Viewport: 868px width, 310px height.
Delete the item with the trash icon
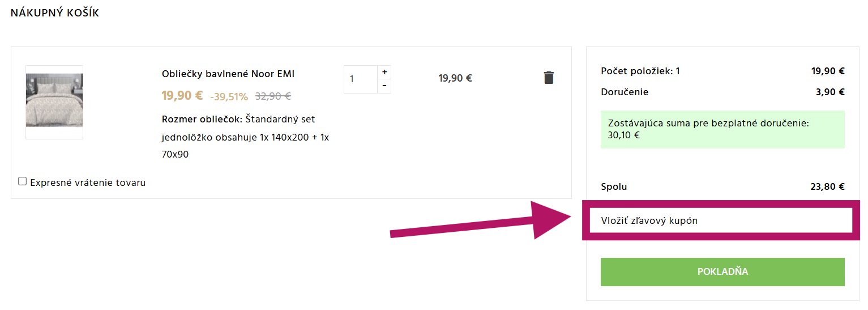tap(549, 78)
